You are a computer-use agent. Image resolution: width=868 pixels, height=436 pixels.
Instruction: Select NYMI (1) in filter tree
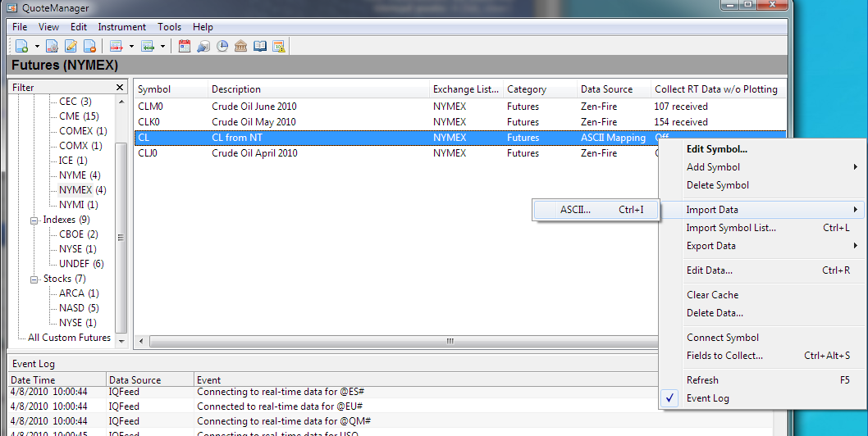tap(79, 205)
